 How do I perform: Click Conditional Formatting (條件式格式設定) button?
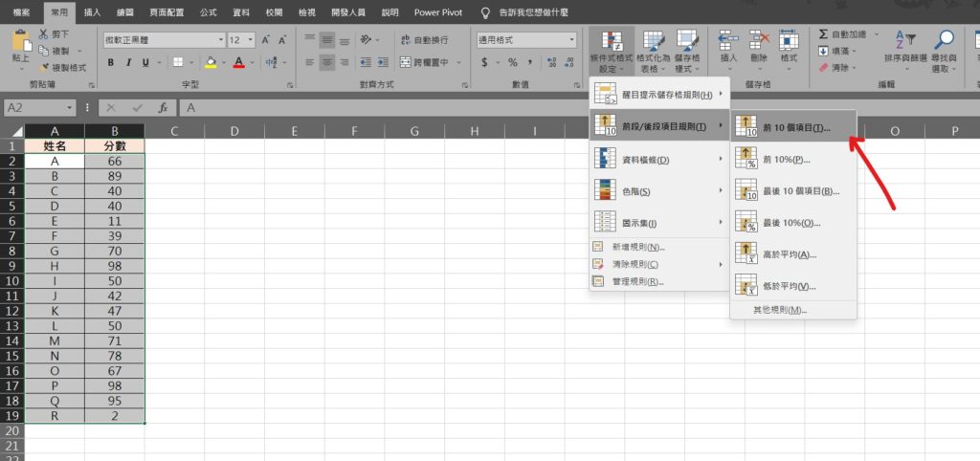coord(612,52)
